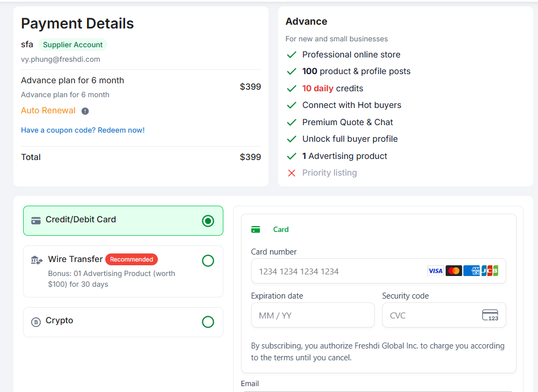Viewport: 538px width, 392px height.
Task: Click the Recommended badge on Wire Transfer
Action: 132,259
